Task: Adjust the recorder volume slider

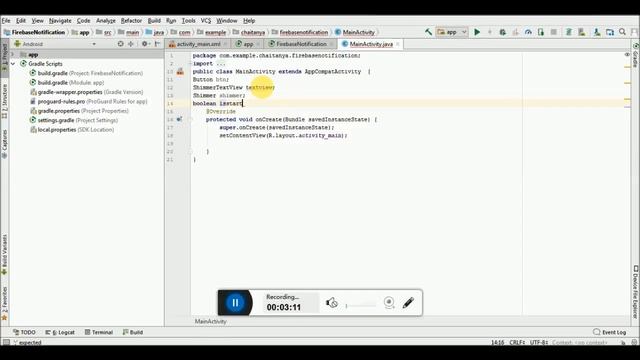Action: (x=361, y=305)
